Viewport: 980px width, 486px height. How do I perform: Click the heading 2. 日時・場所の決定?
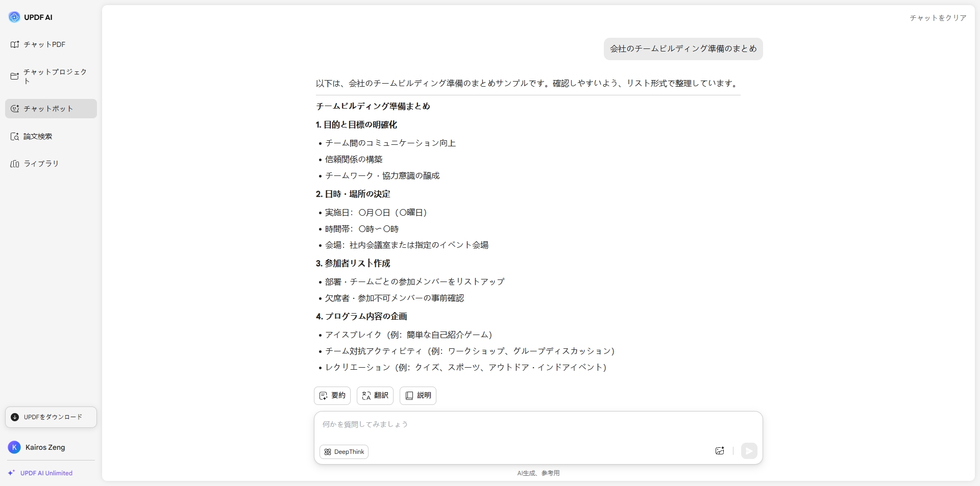click(x=353, y=194)
